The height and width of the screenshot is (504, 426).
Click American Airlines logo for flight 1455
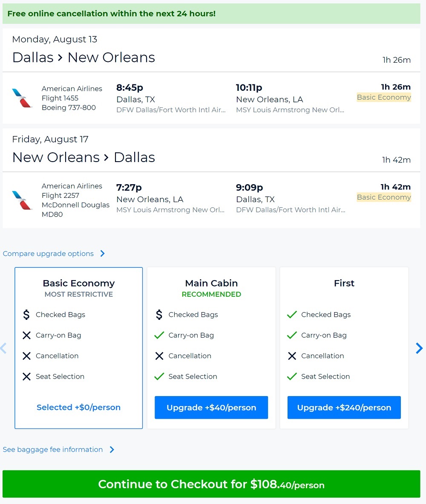22,98
